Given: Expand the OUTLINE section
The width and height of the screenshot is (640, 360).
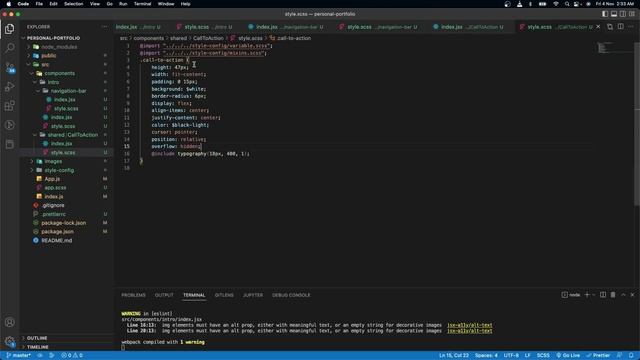Looking at the screenshot, I should coord(37,338).
